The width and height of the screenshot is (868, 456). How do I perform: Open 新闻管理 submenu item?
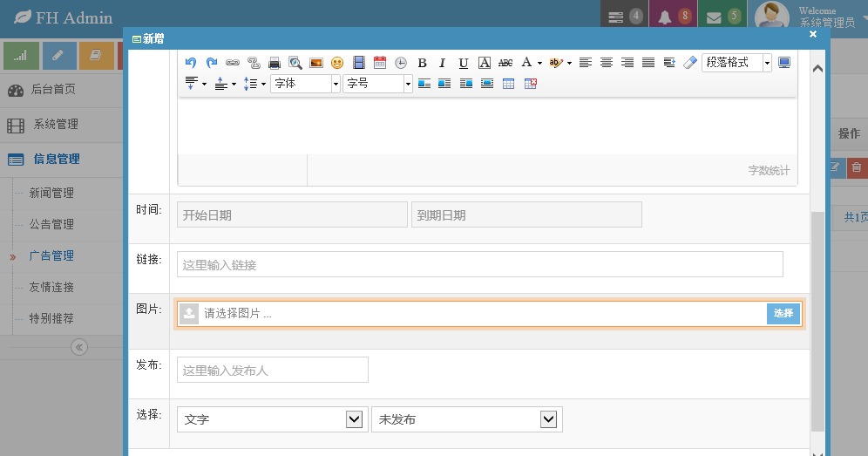[51, 193]
